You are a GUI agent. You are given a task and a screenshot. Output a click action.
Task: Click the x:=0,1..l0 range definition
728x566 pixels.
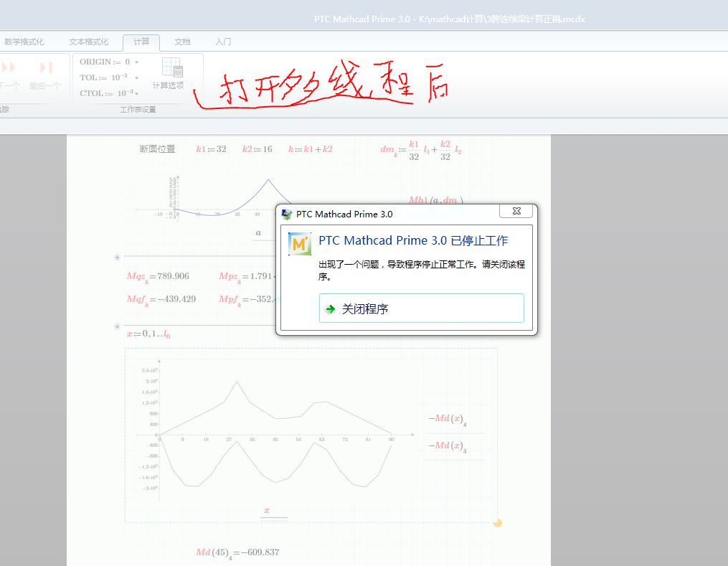pyautogui.click(x=148, y=334)
